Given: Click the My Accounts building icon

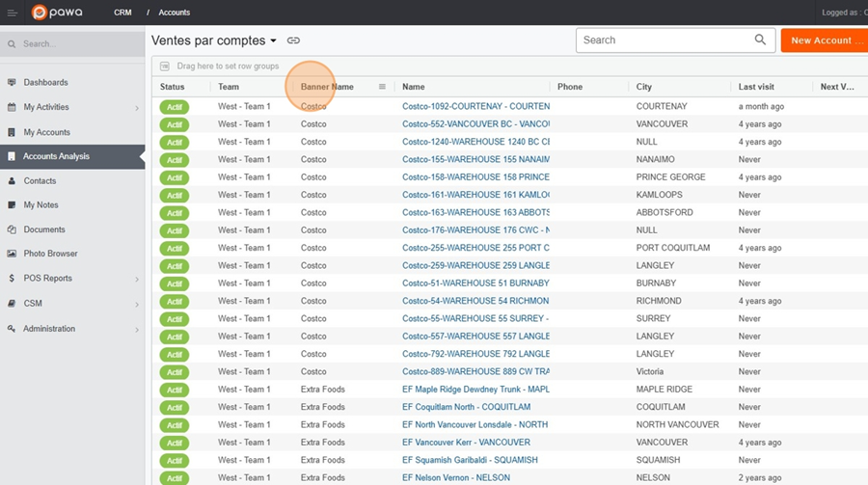Looking at the screenshot, I should pyautogui.click(x=12, y=132).
